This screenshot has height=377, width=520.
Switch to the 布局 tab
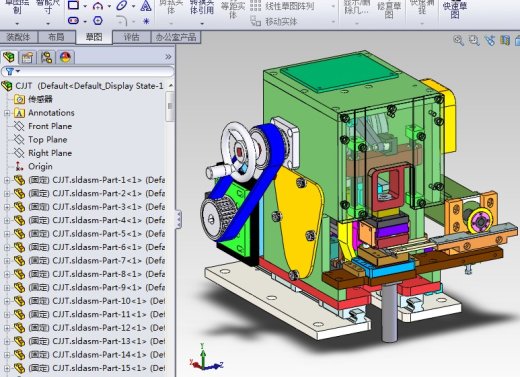56,37
